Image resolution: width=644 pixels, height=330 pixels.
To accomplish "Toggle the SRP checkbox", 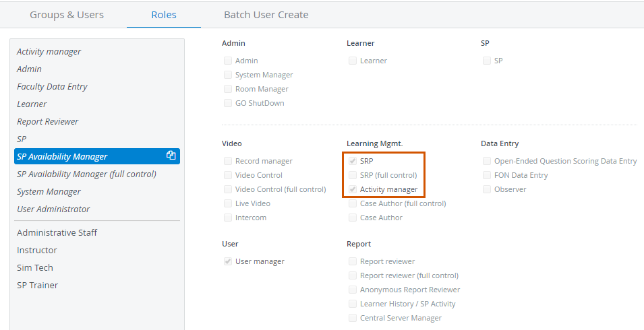I will coord(353,161).
